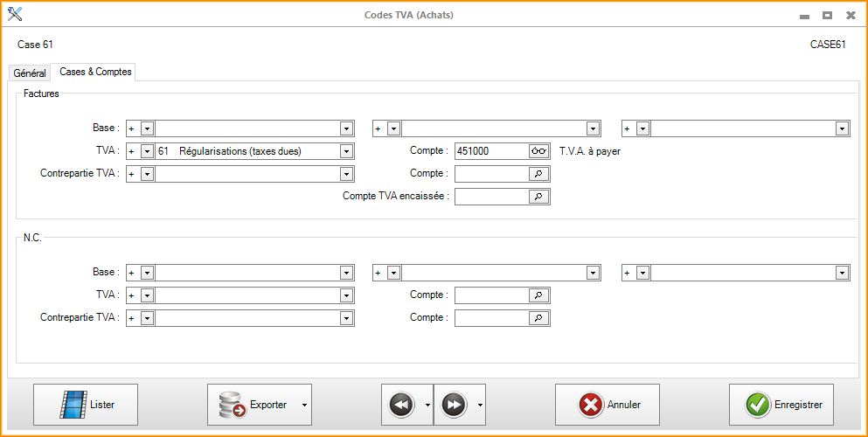Save changes with the Enregistrer button
Image resolution: width=868 pixels, height=437 pixels.
tap(781, 405)
